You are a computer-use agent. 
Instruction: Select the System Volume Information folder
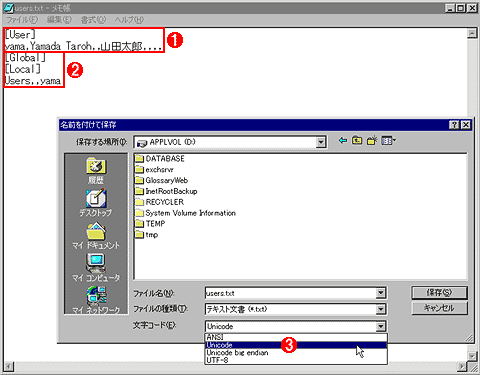coord(186,213)
